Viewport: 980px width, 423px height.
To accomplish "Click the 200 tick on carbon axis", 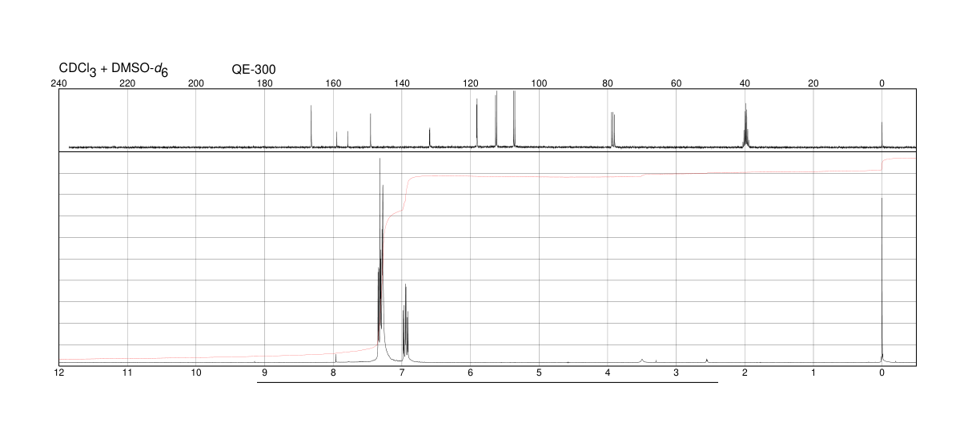I will 196,83.
